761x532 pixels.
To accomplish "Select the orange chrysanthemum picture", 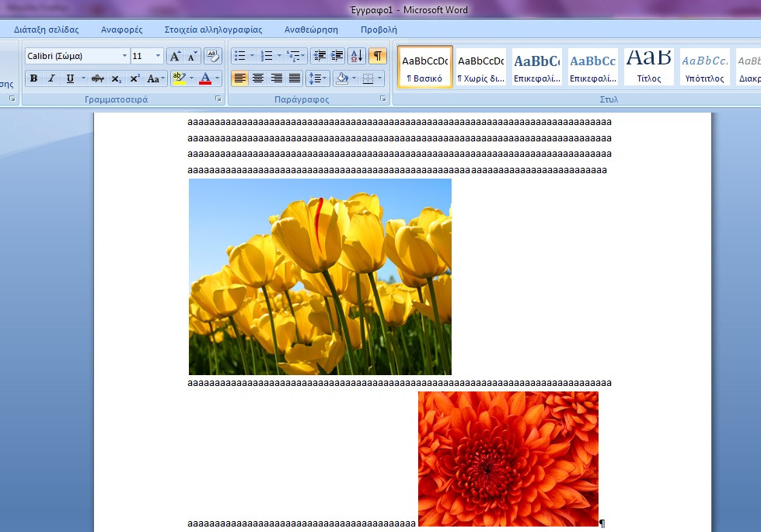I will (508, 459).
